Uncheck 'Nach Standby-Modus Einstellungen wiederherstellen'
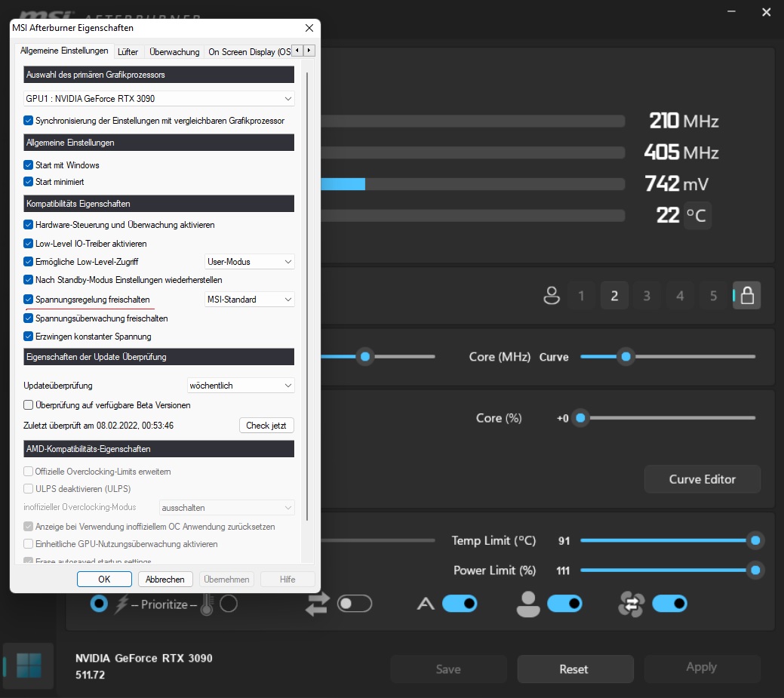 coord(29,280)
